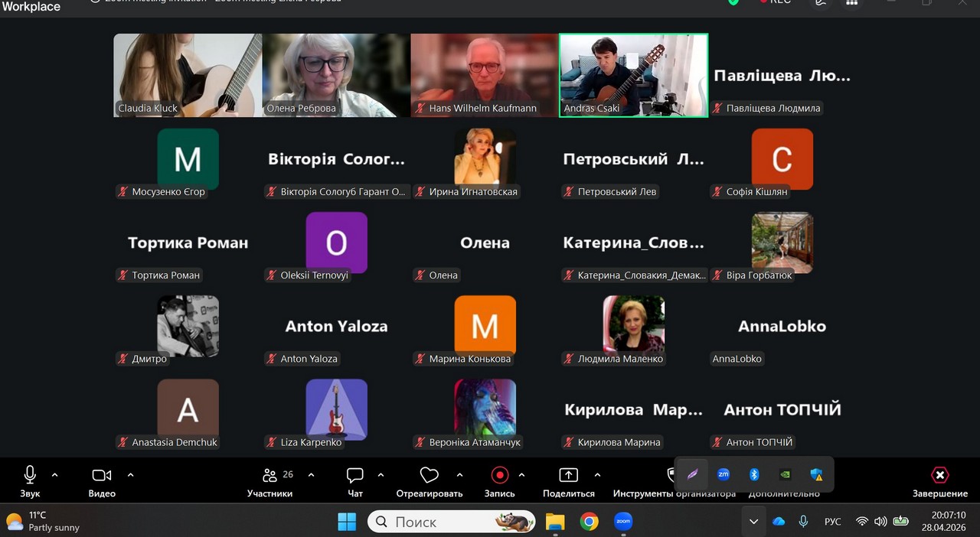Image resolution: width=980 pixels, height=537 pixels.
Task: Click the Завершение end meeting icon
Action: click(939, 476)
